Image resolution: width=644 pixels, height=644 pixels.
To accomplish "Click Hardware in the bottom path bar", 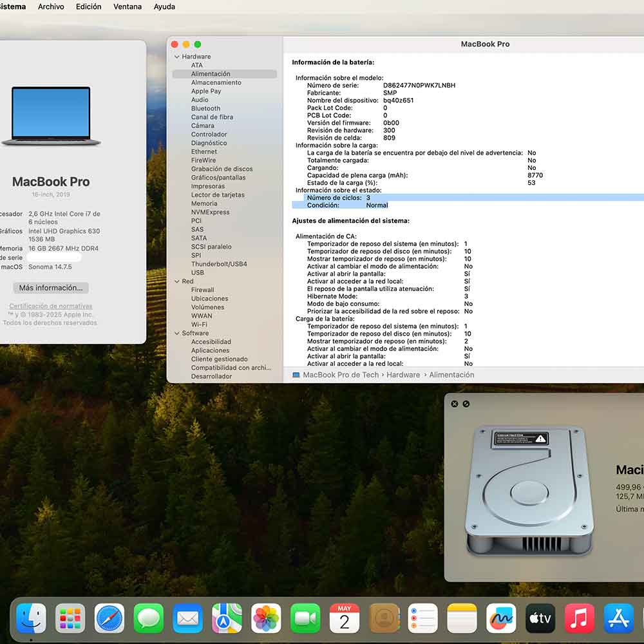I will [x=403, y=375].
